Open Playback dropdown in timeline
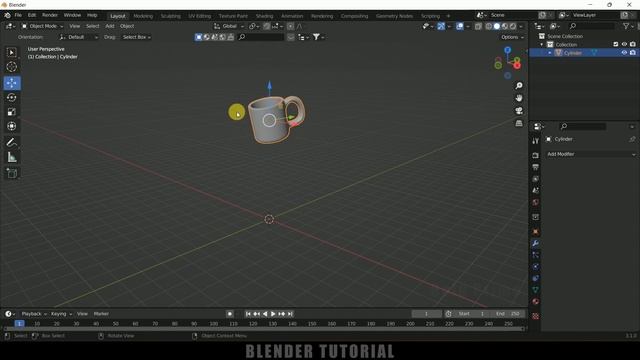The image size is (640, 360). click(34, 314)
